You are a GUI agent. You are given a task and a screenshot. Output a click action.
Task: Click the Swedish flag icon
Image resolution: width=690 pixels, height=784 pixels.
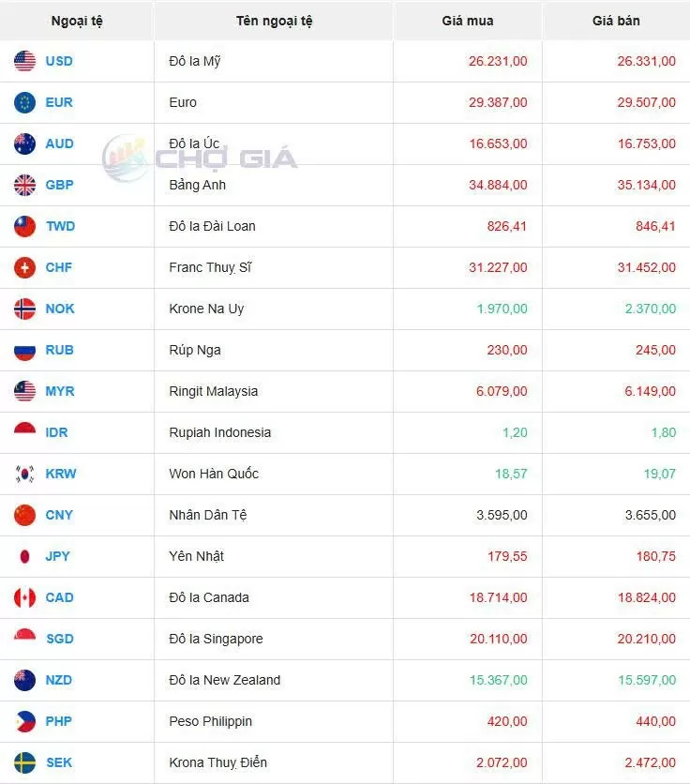(x=25, y=762)
